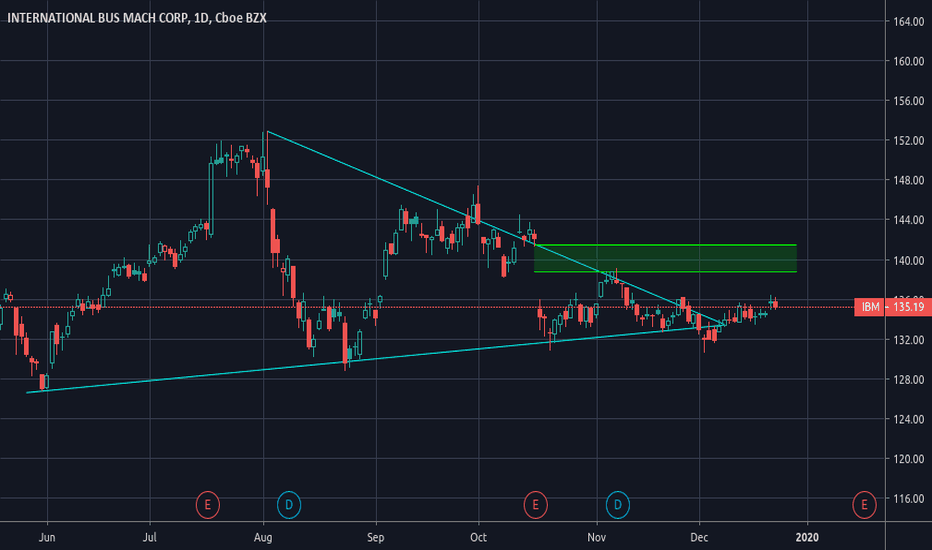This screenshot has height=550, width=932.
Task: Click the January 2020 earnings E marker
Action: tap(864, 505)
